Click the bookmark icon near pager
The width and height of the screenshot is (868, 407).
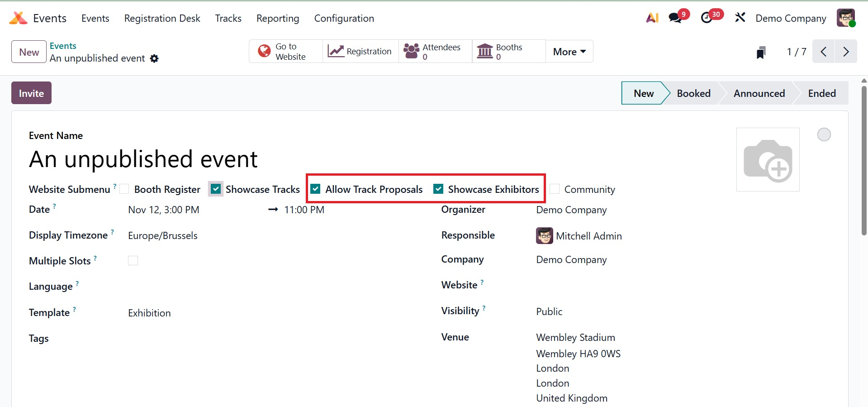pos(761,52)
